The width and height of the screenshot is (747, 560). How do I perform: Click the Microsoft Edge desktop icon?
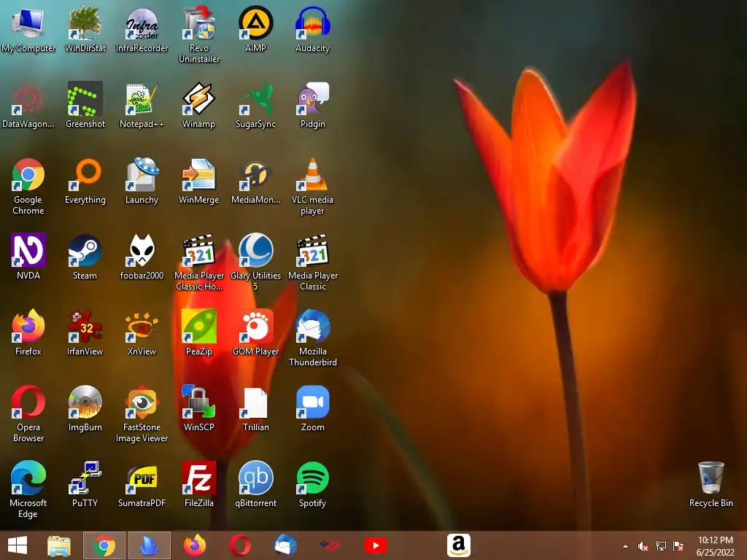[28, 489]
